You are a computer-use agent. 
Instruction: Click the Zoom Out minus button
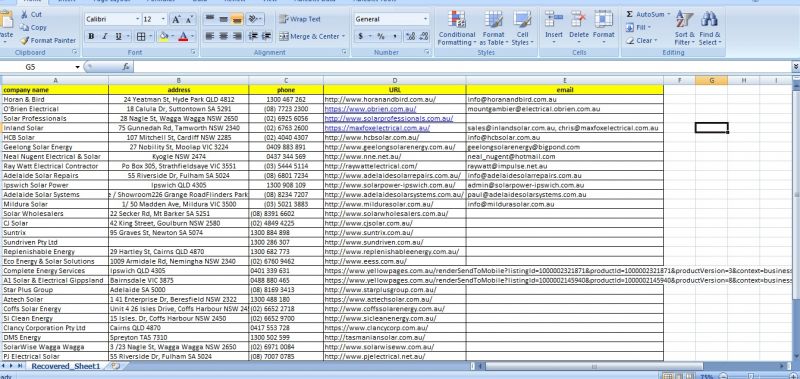[723, 376]
